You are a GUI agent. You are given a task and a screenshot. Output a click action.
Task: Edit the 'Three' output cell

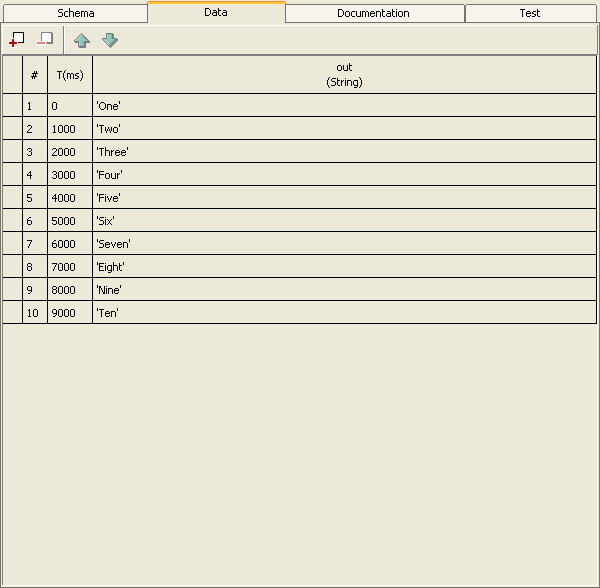point(344,152)
